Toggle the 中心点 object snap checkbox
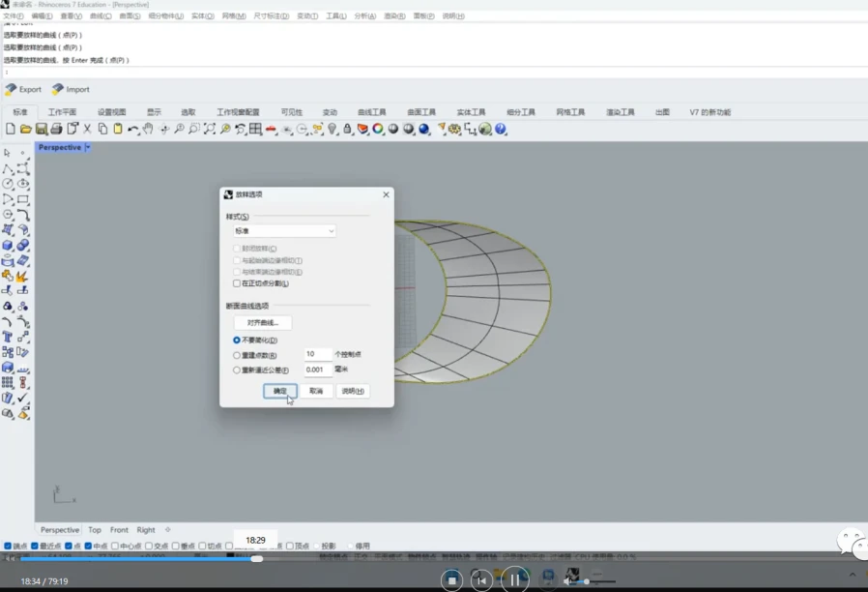The height and width of the screenshot is (592, 868). [x=115, y=547]
